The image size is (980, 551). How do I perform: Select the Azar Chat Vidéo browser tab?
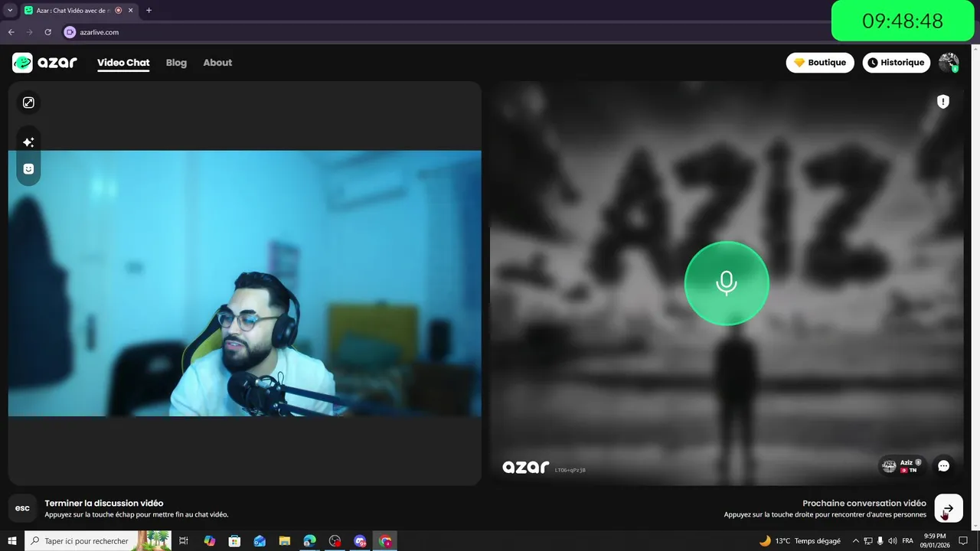(79, 11)
